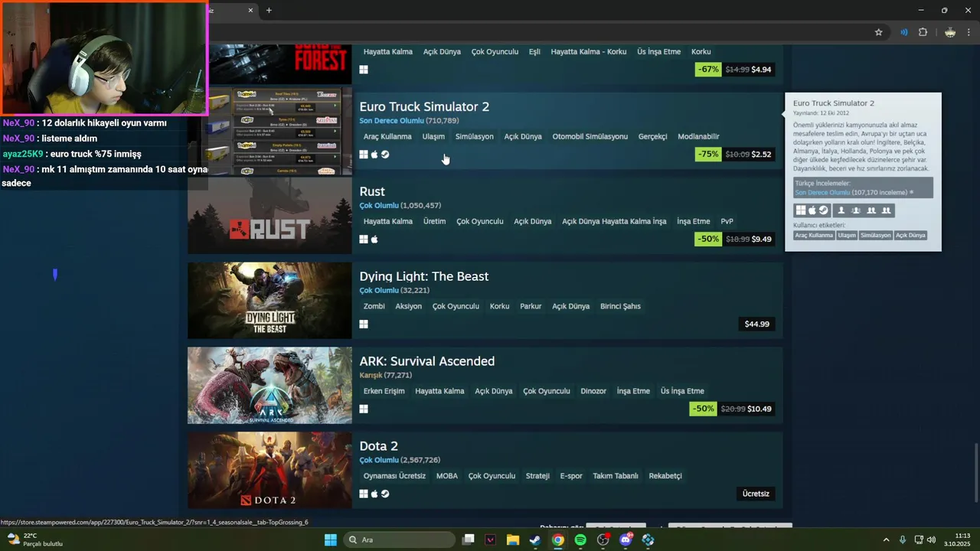Select the PvP tag on Rust

(x=727, y=221)
